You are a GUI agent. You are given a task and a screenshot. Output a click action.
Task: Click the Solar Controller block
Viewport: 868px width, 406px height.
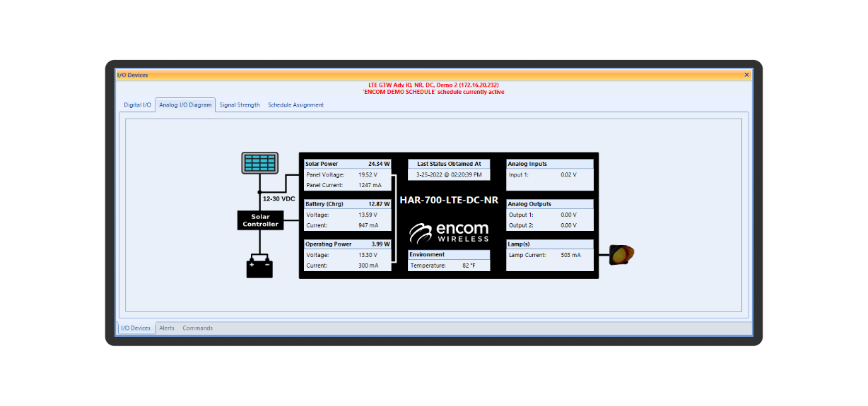261,220
